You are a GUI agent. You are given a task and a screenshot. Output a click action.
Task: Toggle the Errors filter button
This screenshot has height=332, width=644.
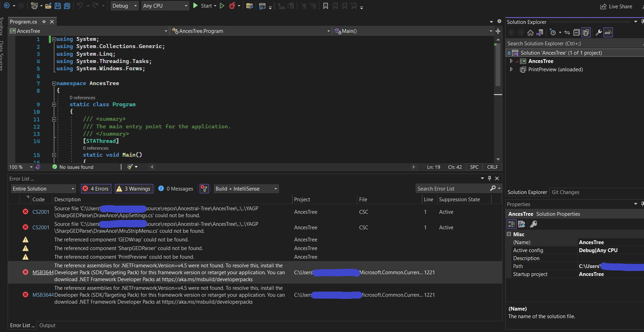tap(96, 188)
